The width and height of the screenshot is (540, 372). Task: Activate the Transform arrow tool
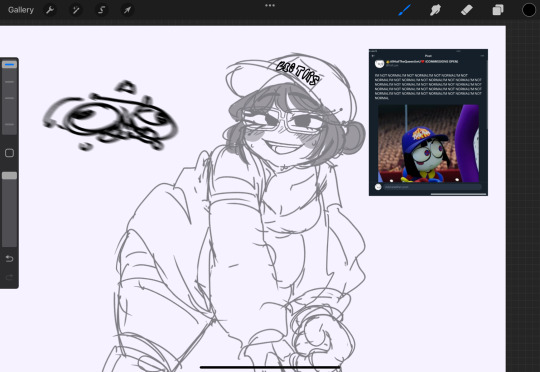(x=127, y=10)
